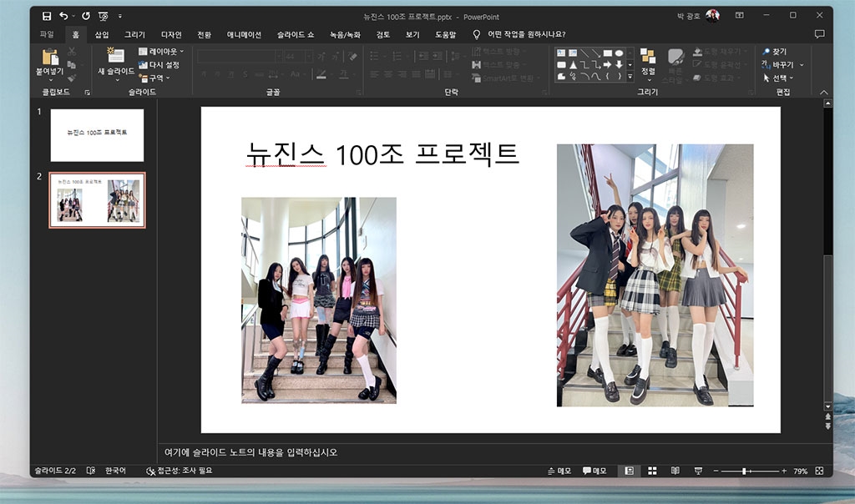The image size is (855, 504).
Task: Open the 구역 section dropdown
Action: (154, 78)
